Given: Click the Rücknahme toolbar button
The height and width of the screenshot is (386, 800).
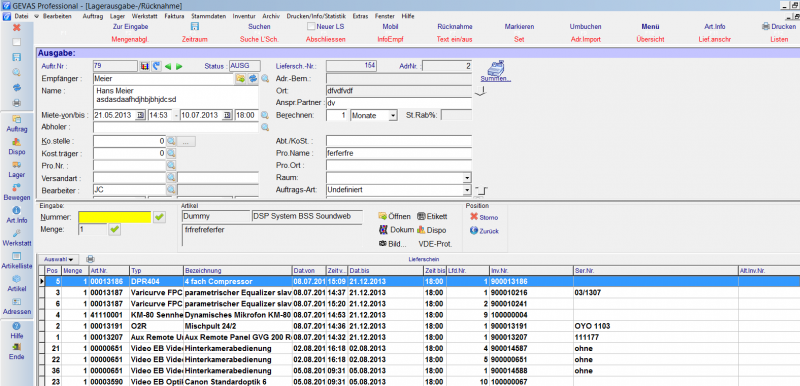Looking at the screenshot, I should 455,27.
